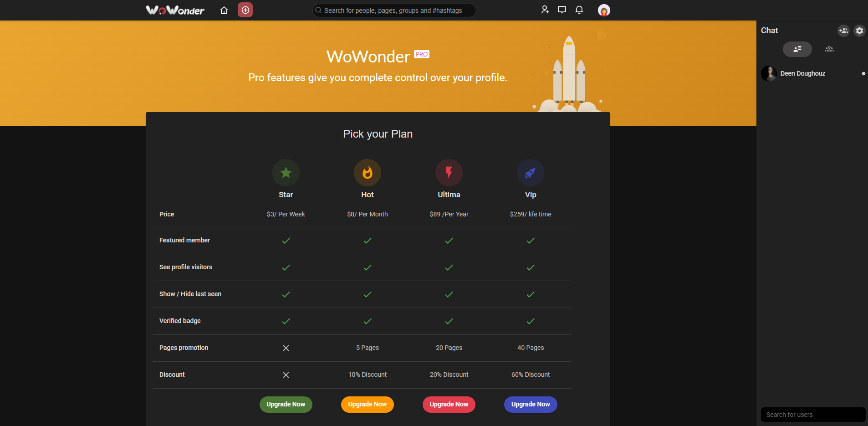Open the messages icon in header
This screenshot has height=426, width=868.
coord(562,10)
